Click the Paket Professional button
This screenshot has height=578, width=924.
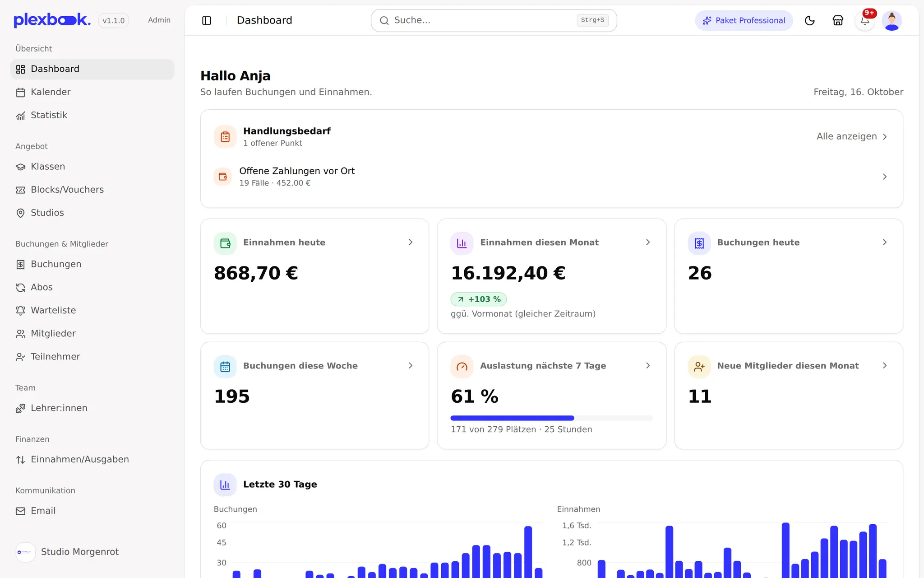pos(744,20)
